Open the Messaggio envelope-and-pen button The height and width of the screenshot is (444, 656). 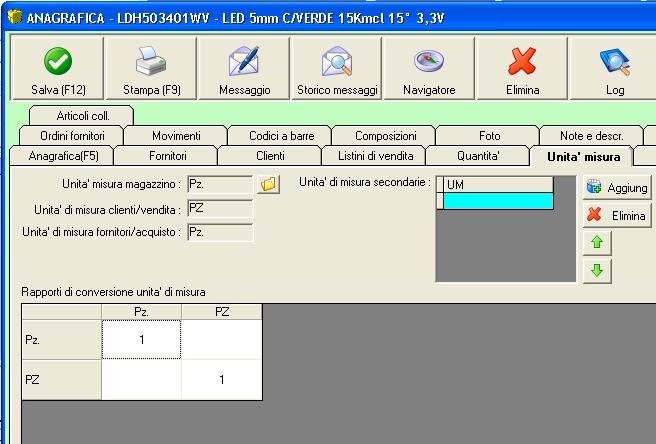coord(244,68)
